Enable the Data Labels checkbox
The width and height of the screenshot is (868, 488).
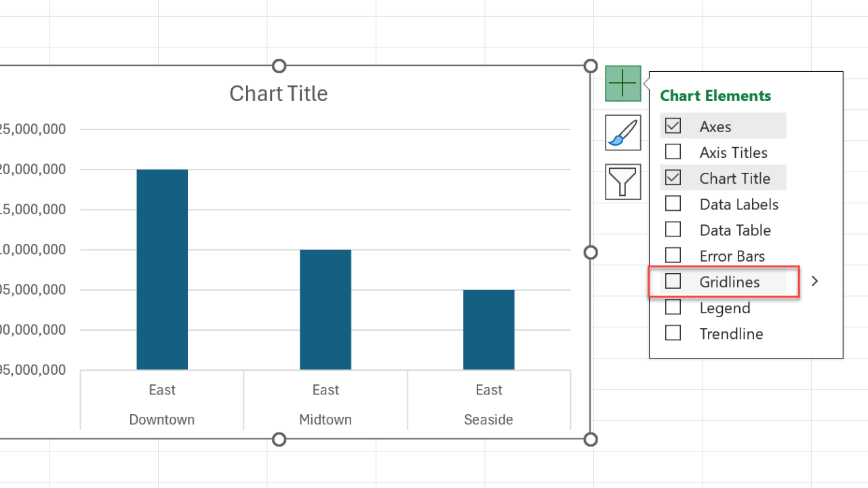tap(673, 204)
